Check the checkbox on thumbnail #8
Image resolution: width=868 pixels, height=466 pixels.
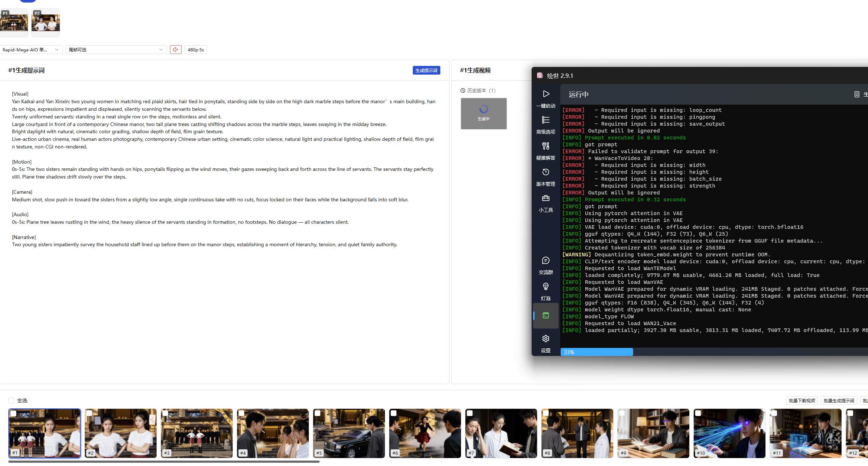tap(546, 413)
